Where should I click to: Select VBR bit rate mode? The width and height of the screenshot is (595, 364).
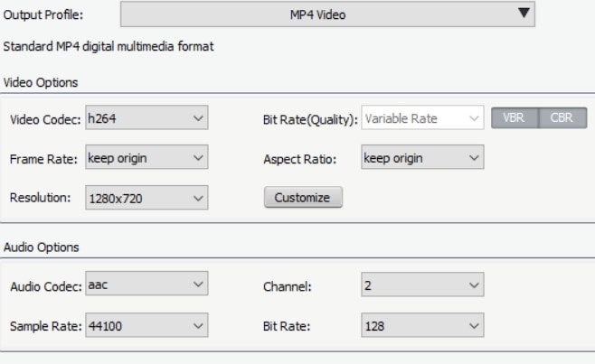point(515,118)
